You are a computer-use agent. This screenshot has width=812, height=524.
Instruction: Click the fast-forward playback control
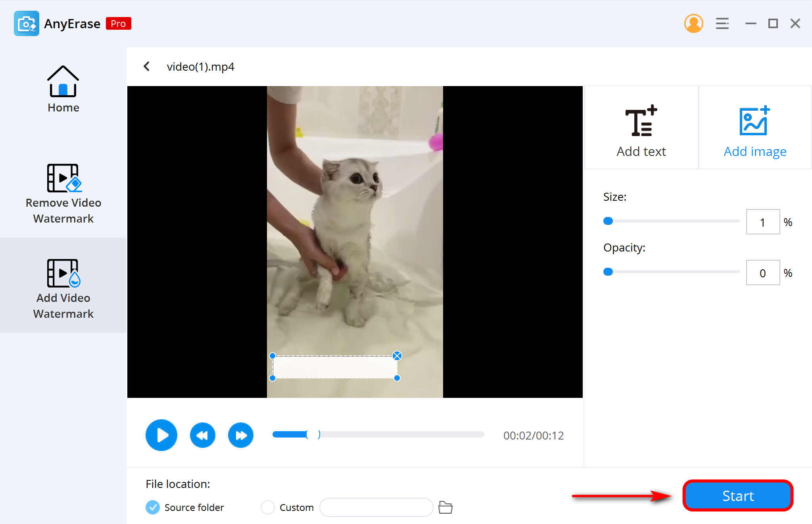[242, 435]
